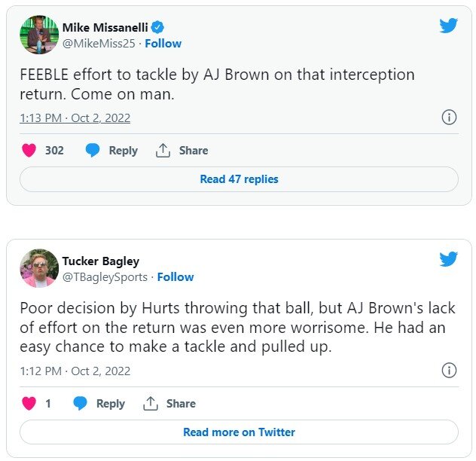The width and height of the screenshot is (476, 461).
Task: Like Mike Missanelli's tweet with heart icon
Action: [29, 150]
